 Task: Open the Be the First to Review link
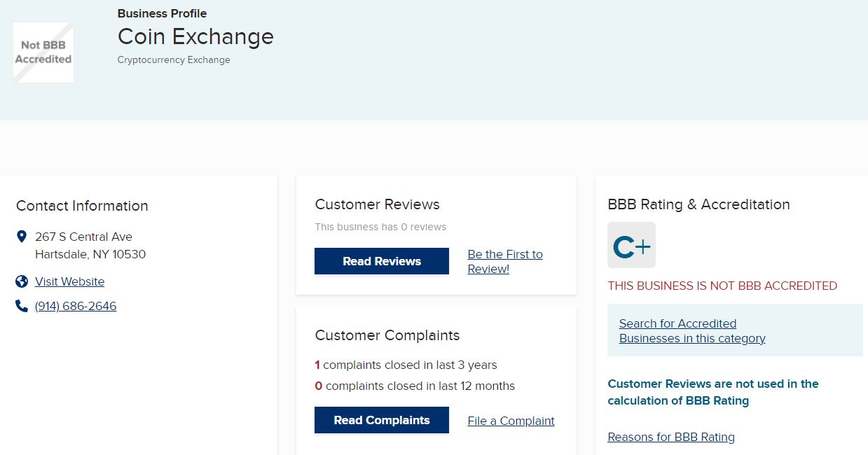click(x=505, y=261)
